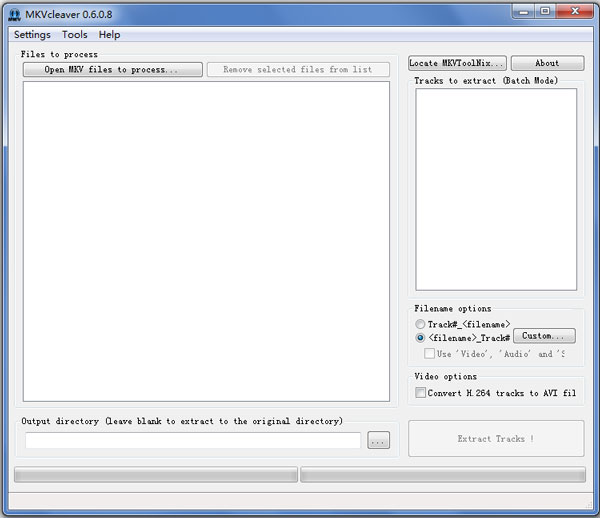
Task: Click the Extract Tracks ! button
Action: [496, 438]
